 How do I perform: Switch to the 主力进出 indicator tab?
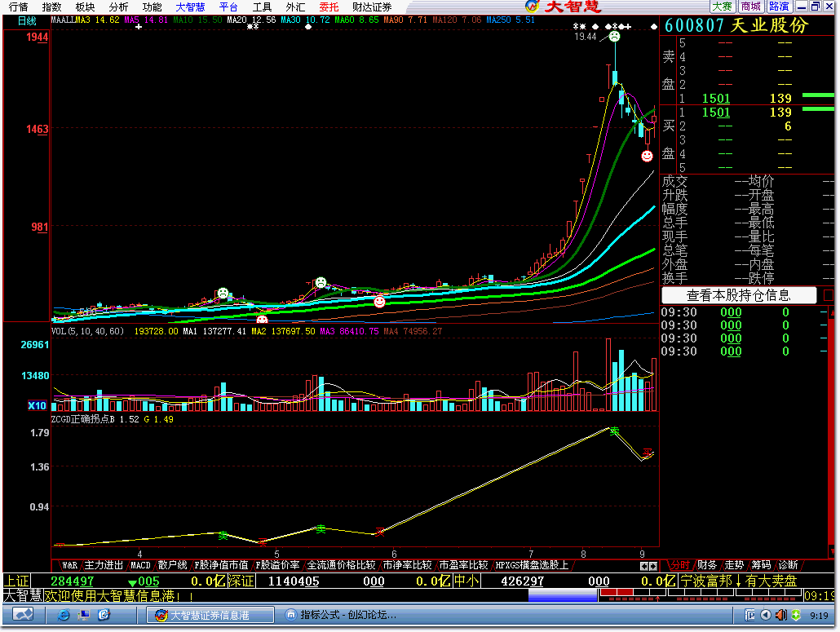point(104,565)
